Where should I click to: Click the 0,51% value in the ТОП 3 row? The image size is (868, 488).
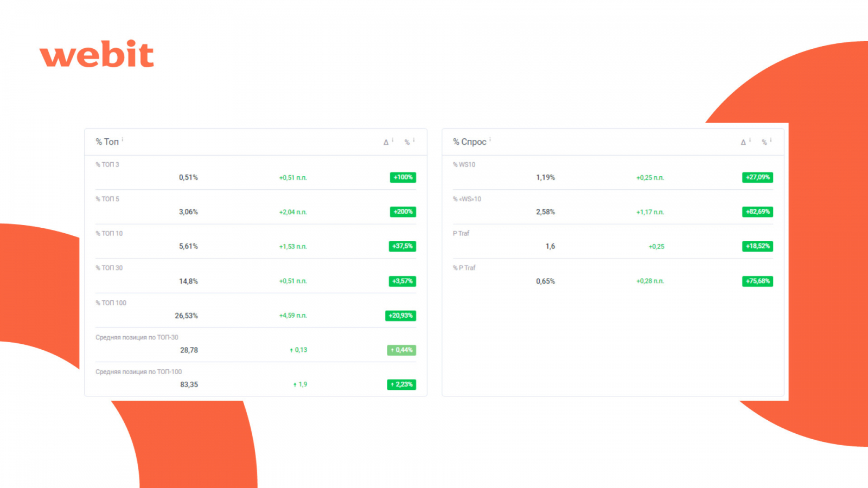188,177
